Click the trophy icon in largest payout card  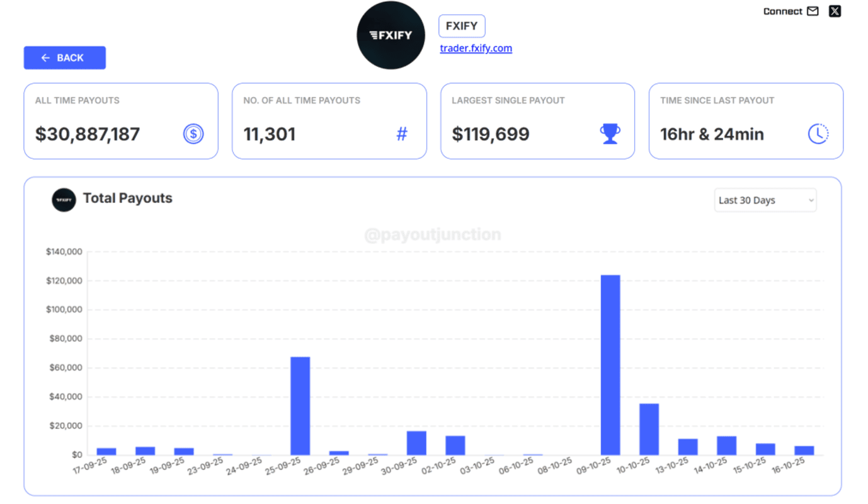610,134
